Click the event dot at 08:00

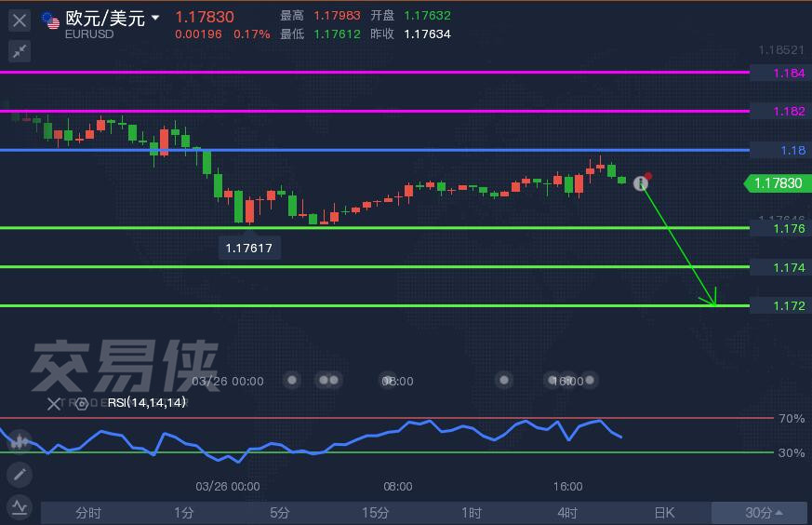coord(388,381)
